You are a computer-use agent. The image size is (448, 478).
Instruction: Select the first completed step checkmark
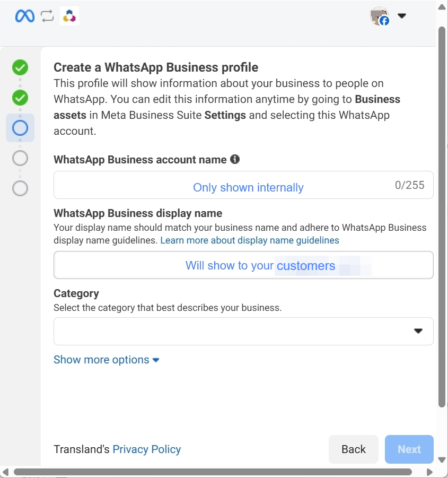click(x=20, y=67)
